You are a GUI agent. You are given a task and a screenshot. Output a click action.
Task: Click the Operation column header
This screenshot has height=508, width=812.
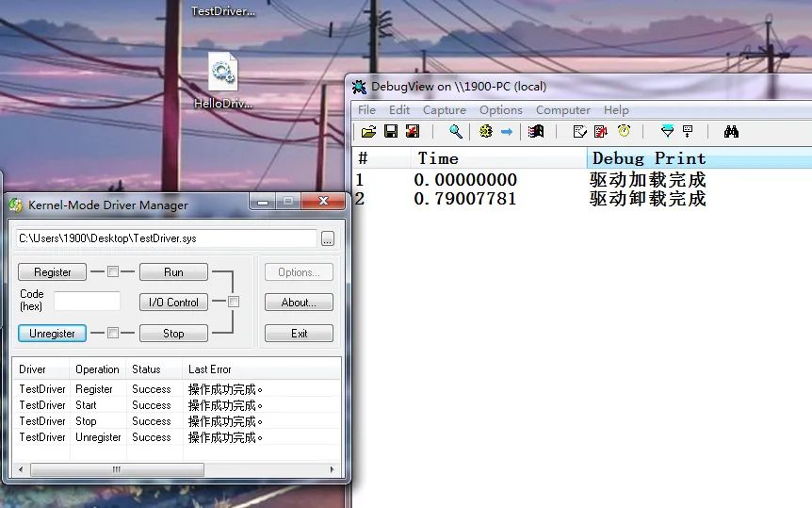[98, 369]
